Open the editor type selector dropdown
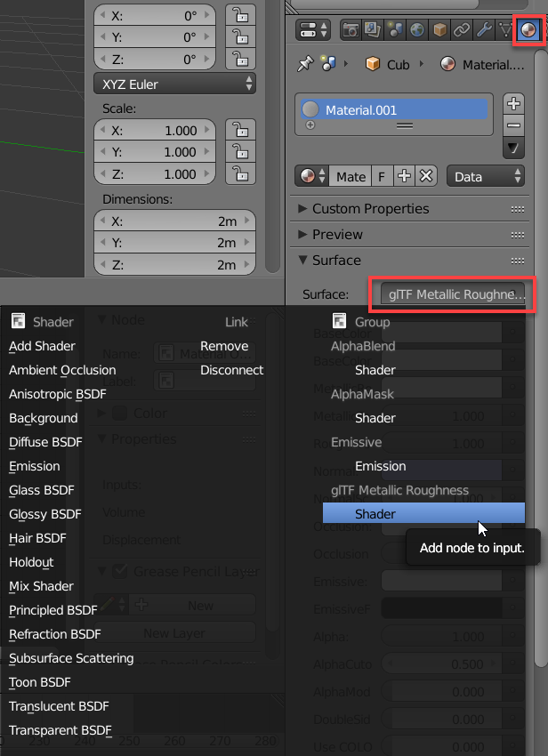Screen dimensions: 548x756 pyautogui.click(x=313, y=30)
